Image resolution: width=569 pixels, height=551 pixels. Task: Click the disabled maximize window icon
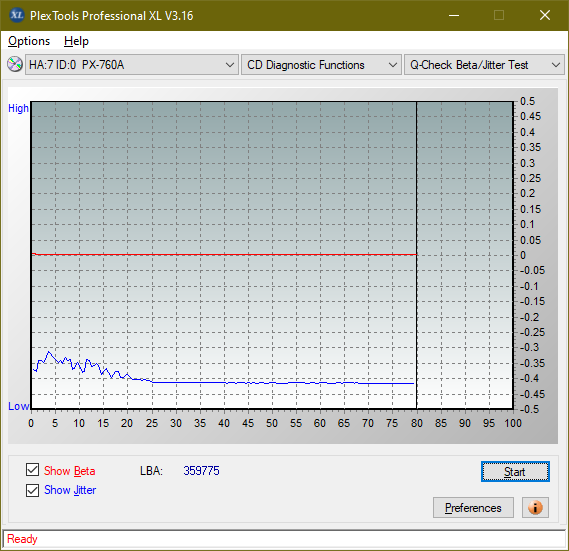coord(499,15)
